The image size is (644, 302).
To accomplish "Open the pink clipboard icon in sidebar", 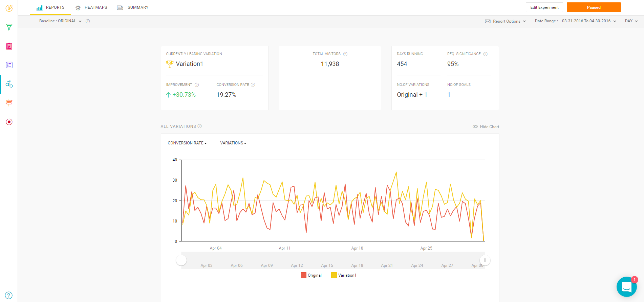I will 9,46.
